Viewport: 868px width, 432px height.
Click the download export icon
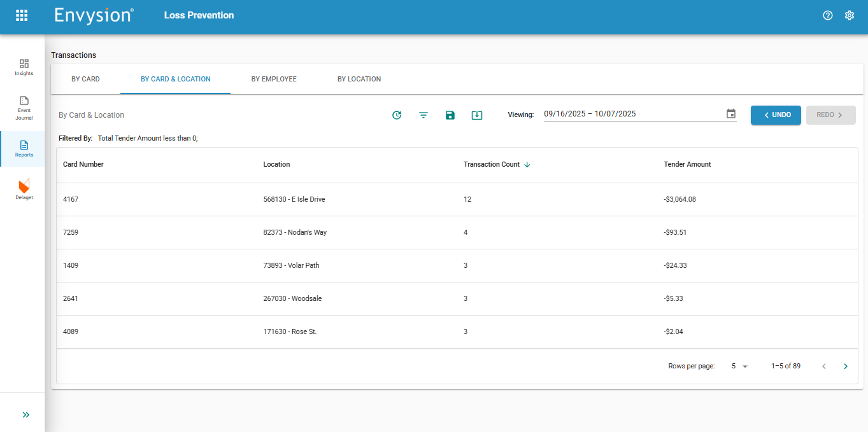[477, 115]
